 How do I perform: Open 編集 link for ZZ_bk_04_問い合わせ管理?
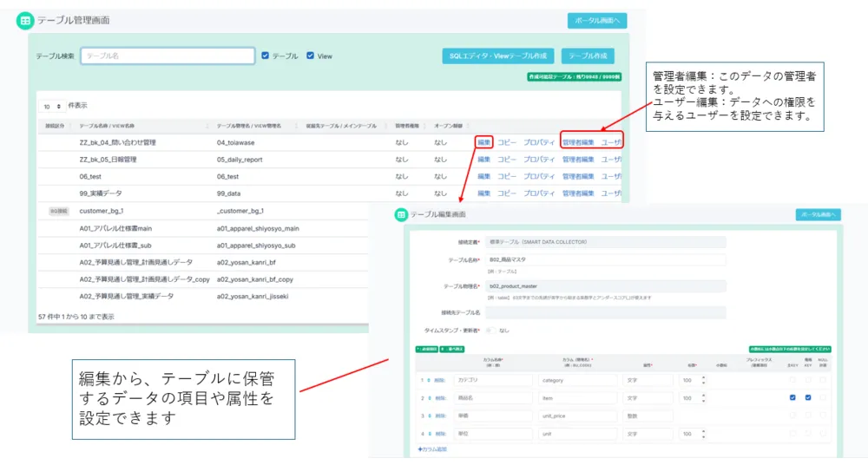pyautogui.click(x=483, y=142)
